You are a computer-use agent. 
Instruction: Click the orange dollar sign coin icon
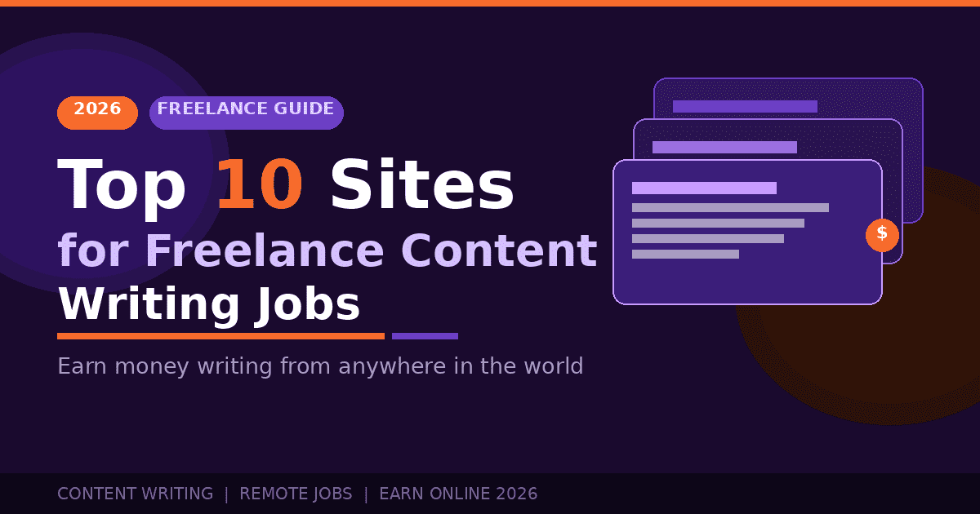pos(882,235)
